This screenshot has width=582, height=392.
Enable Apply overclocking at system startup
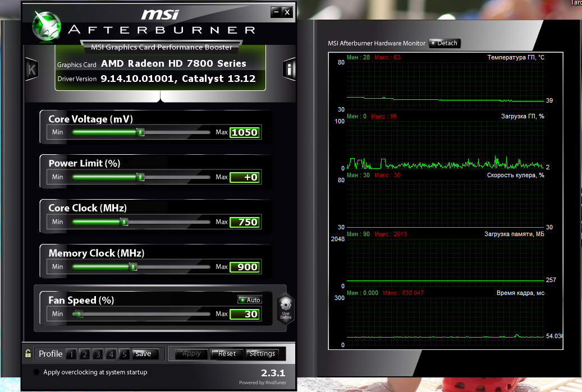point(36,372)
